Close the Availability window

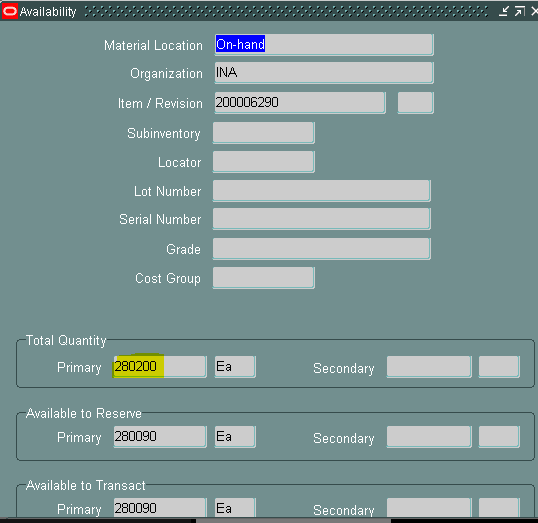pos(534,11)
